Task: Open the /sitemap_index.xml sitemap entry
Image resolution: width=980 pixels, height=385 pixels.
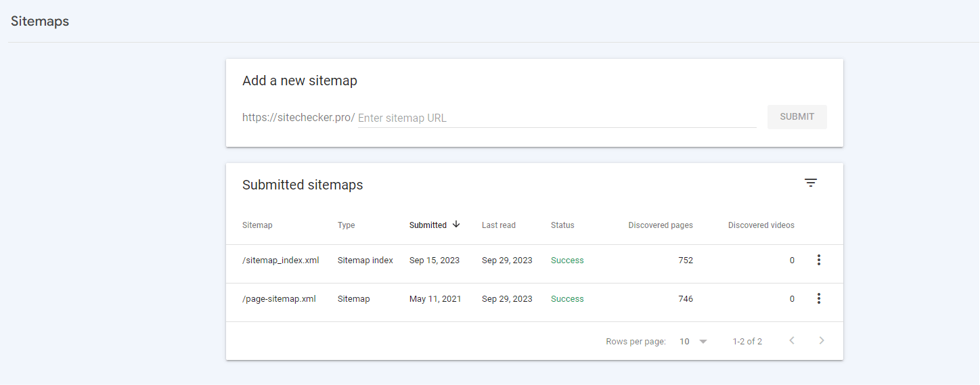Action: [x=280, y=261]
